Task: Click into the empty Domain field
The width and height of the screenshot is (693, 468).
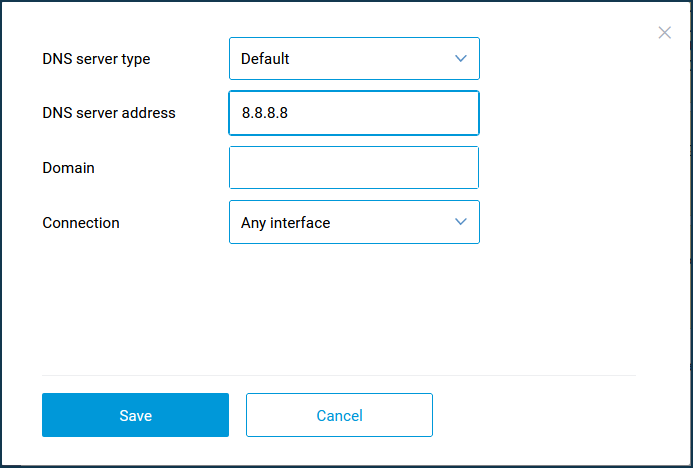Action: [354, 168]
